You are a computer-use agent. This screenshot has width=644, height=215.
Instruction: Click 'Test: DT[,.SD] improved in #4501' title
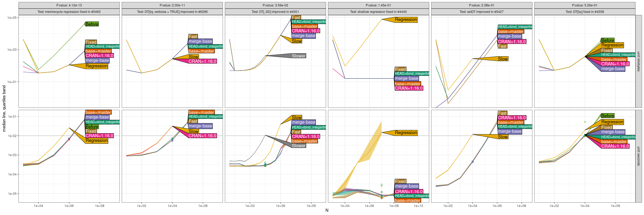(275, 12)
